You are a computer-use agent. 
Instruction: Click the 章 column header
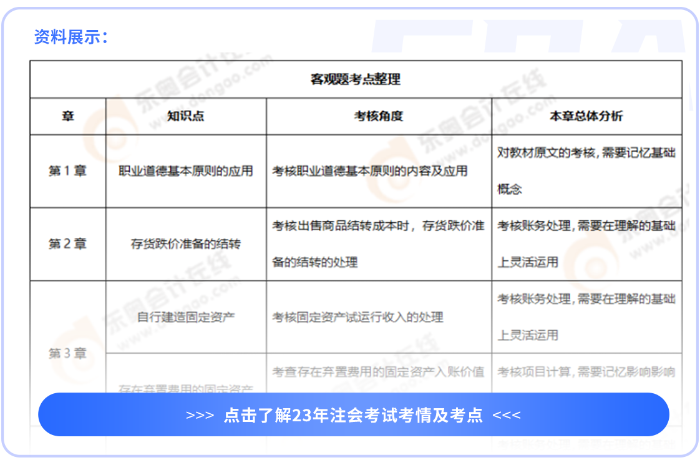[x=68, y=116]
